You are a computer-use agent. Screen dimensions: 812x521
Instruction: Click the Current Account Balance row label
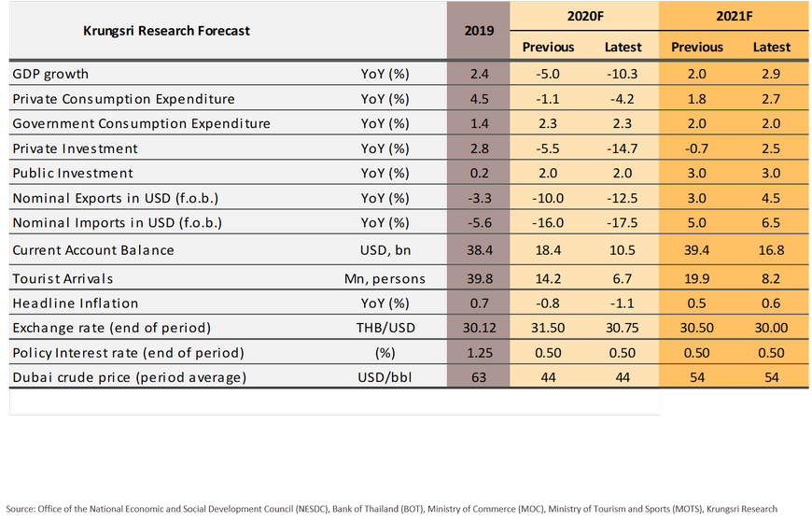(93, 250)
